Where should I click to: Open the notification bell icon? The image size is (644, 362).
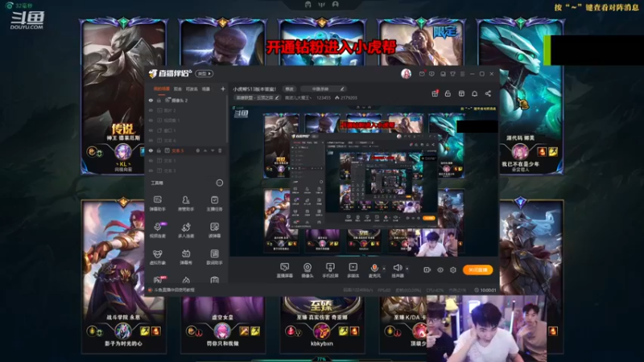(474, 93)
